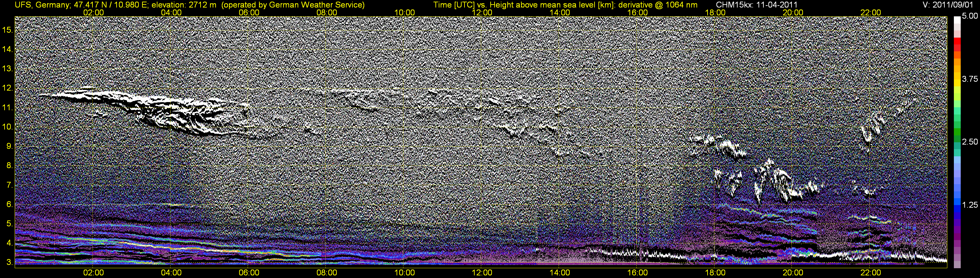Click the 'elevation: 2712 m' text
The height and width of the screenshot is (278, 980).
(x=184, y=5)
